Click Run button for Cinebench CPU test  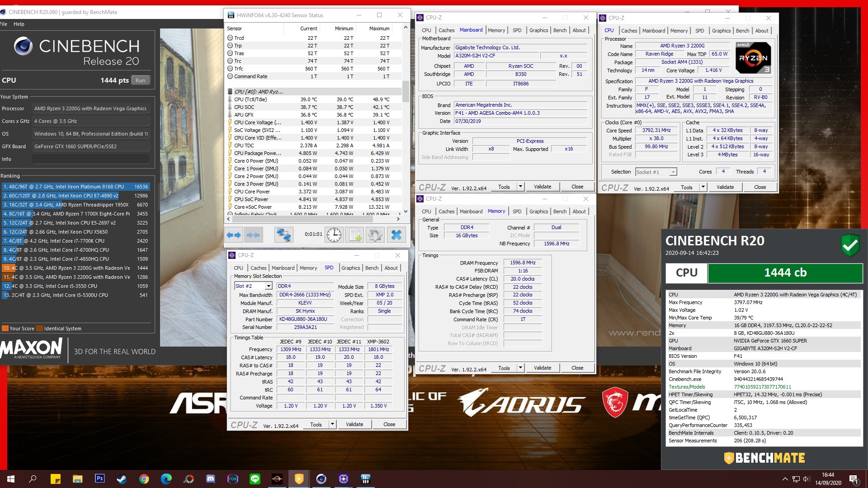140,80
